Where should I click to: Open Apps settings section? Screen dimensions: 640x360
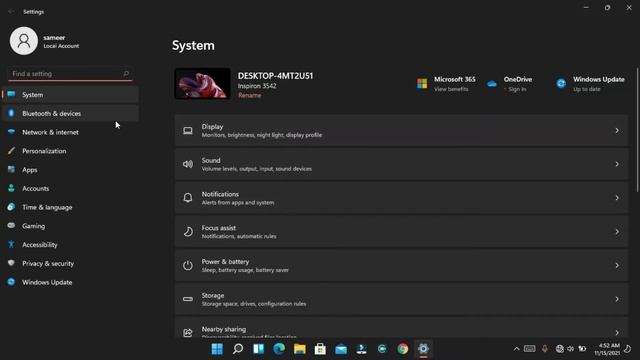point(70,170)
